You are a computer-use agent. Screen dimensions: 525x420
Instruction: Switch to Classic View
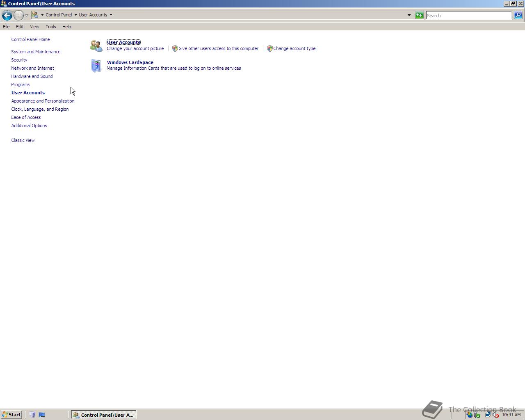23,140
